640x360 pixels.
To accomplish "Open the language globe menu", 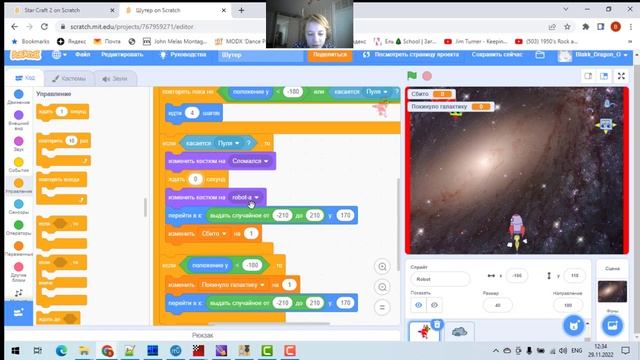I will (x=59, y=55).
